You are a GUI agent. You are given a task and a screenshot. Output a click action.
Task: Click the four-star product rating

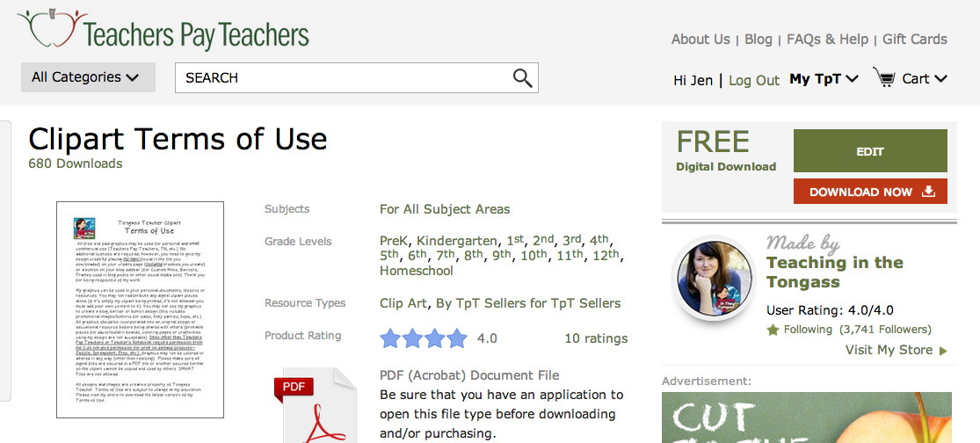(x=423, y=338)
